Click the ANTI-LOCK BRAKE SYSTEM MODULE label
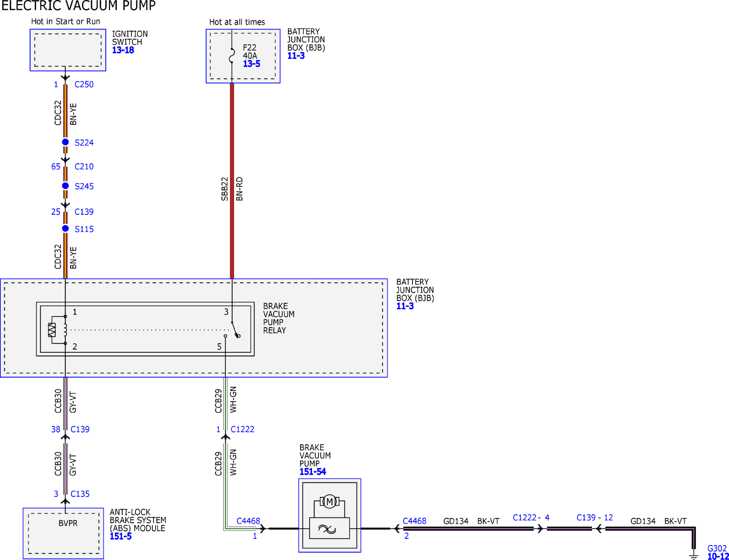The height and width of the screenshot is (560, 729). pyautogui.click(x=138, y=520)
